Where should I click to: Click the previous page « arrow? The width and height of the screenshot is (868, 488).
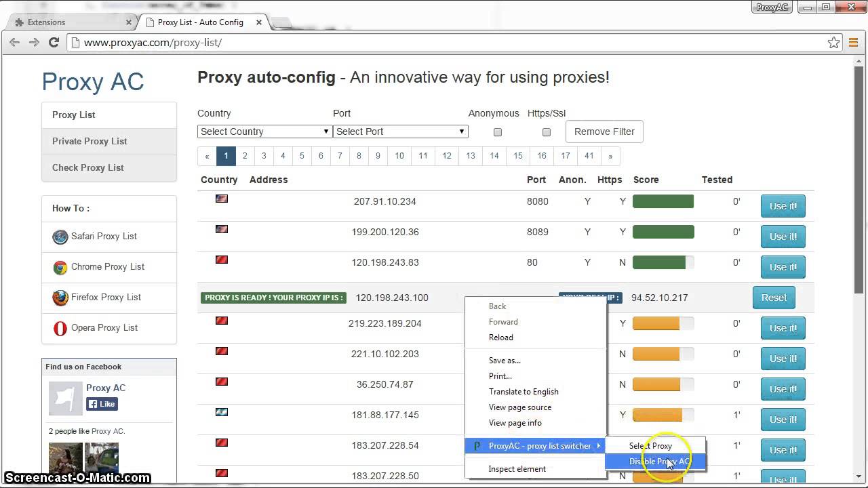click(207, 156)
